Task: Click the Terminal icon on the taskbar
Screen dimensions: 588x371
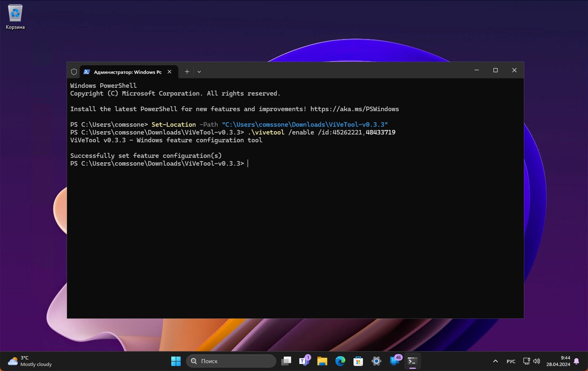Action: pyautogui.click(x=412, y=361)
